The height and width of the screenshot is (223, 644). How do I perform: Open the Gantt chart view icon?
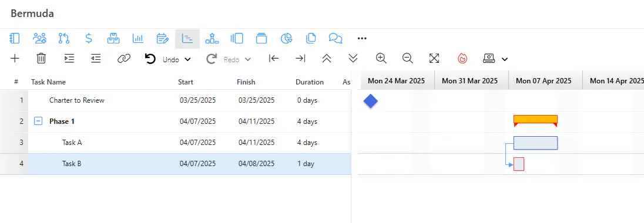[x=187, y=39]
